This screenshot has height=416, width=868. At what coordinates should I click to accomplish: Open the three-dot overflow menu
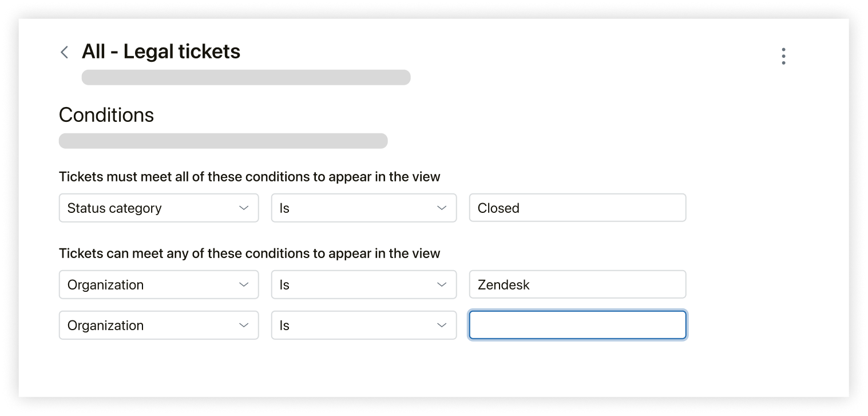pyautogui.click(x=783, y=56)
